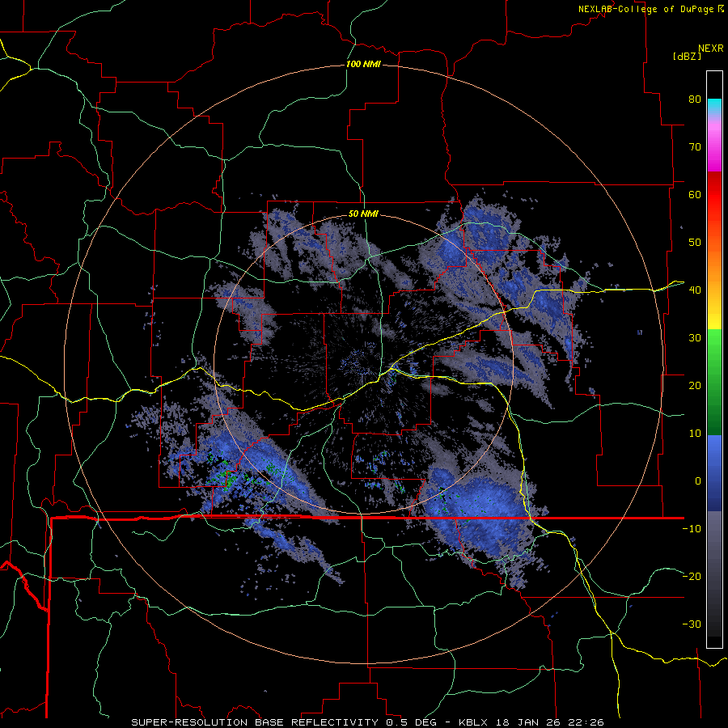
Task: Click the 30 dBZ scale value
Action: [x=695, y=338]
